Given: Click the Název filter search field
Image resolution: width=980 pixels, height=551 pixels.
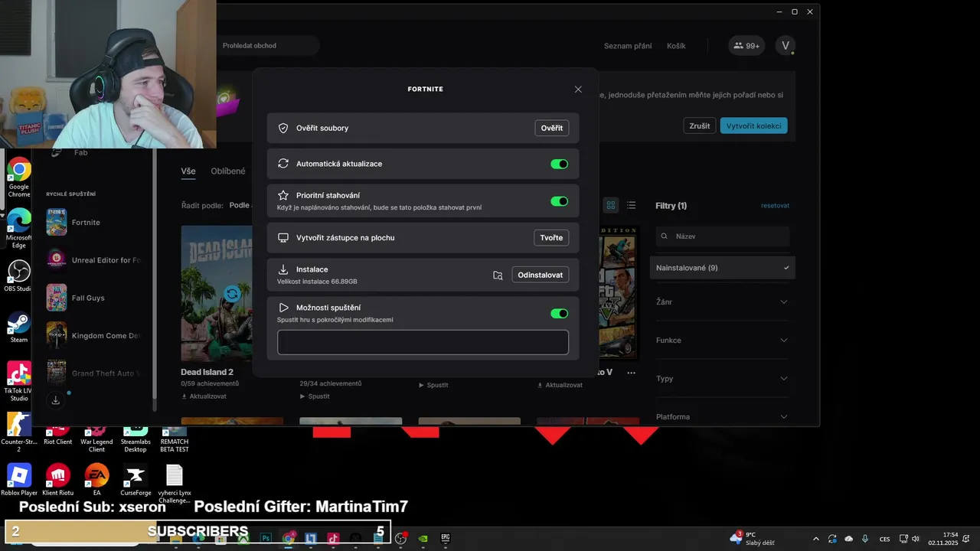Looking at the screenshot, I should pyautogui.click(x=723, y=236).
